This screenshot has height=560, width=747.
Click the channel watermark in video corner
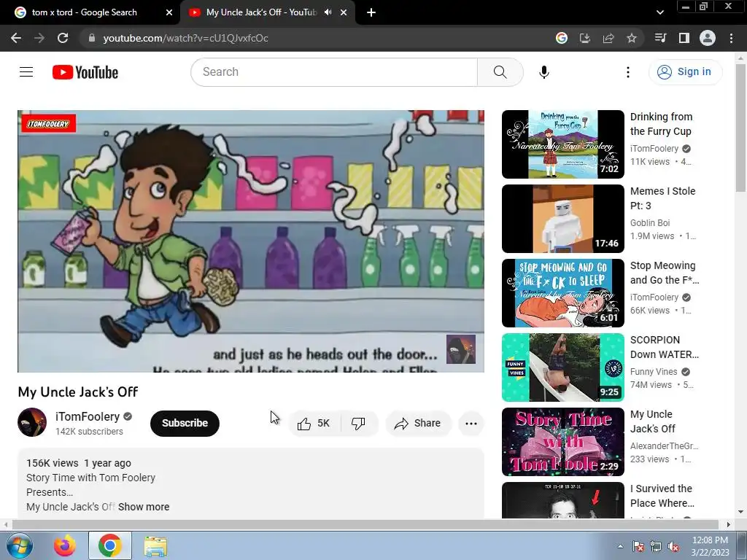coord(461,349)
